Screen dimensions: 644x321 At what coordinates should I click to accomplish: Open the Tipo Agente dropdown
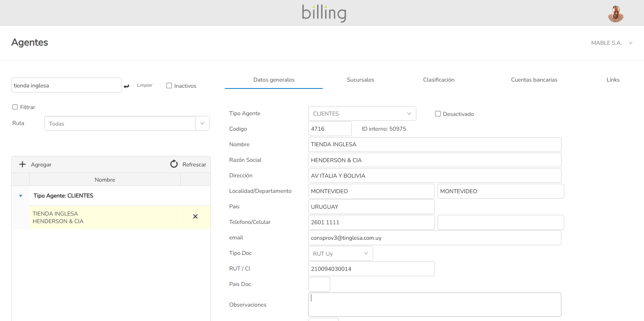click(x=362, y=113)
